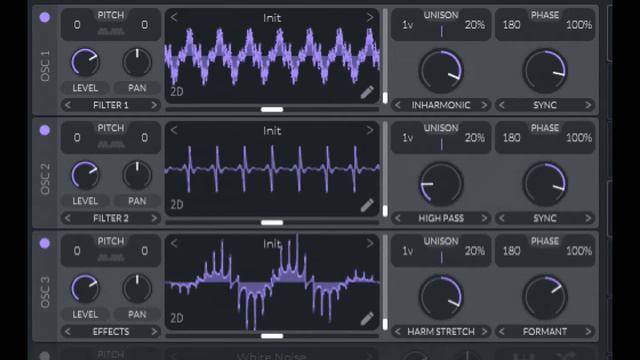640x360 pixels.
Task: Click the OSC 1 wave frame position slider
Action: [x=272, y=109]
